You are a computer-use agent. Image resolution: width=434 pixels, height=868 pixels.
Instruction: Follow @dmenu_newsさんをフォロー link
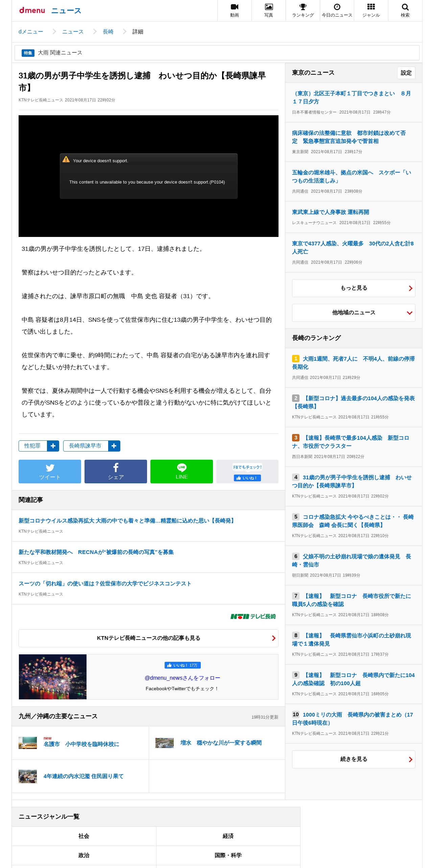(x=183, y=678)
